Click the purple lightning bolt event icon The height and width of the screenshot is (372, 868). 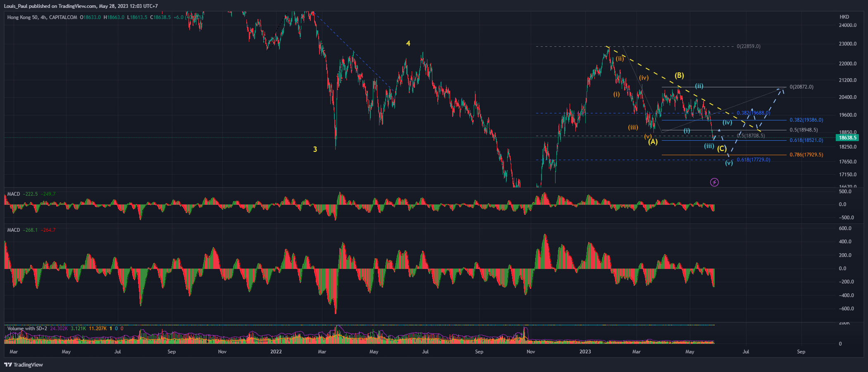coord(714,182)
